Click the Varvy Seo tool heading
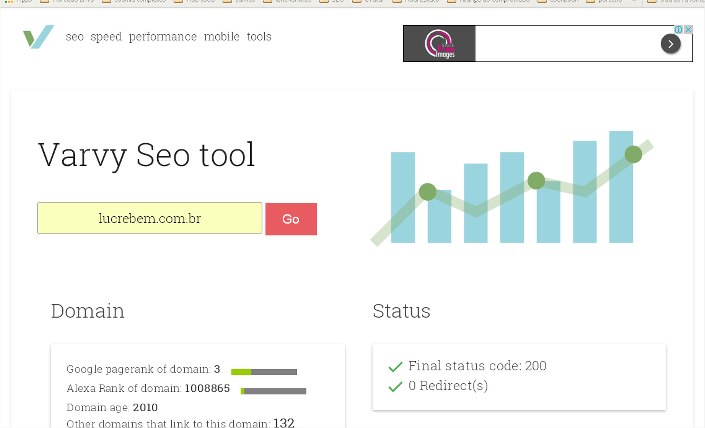Image resolution: width=705 pixels, height=428 pixels. (147, 155)
